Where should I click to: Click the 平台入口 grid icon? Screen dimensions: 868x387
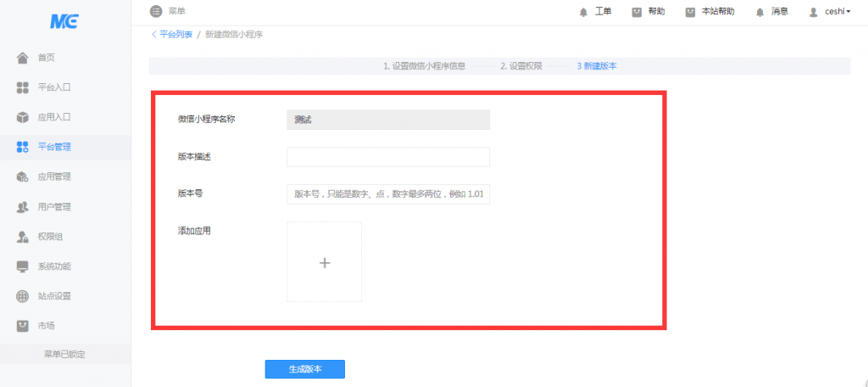point(23,87)
